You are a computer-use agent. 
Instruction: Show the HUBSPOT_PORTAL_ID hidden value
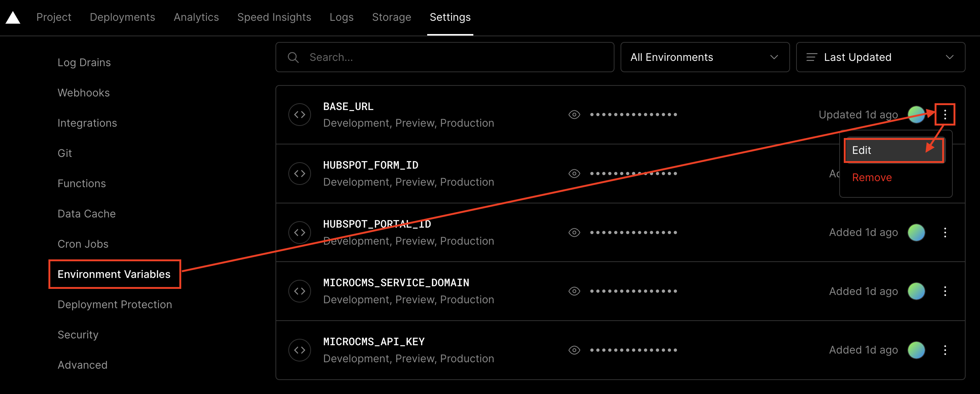(x=574, y=233)
